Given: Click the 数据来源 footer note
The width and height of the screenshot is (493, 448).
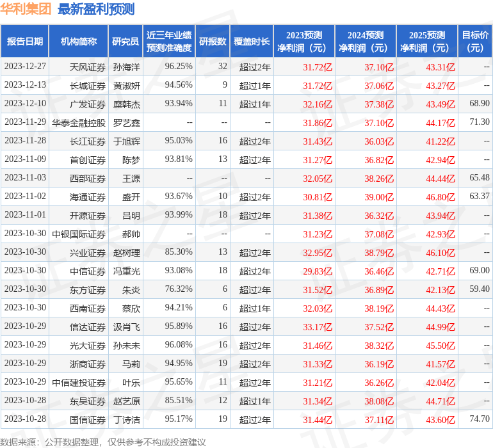Looking at the screenshot, I should [103, 442].
